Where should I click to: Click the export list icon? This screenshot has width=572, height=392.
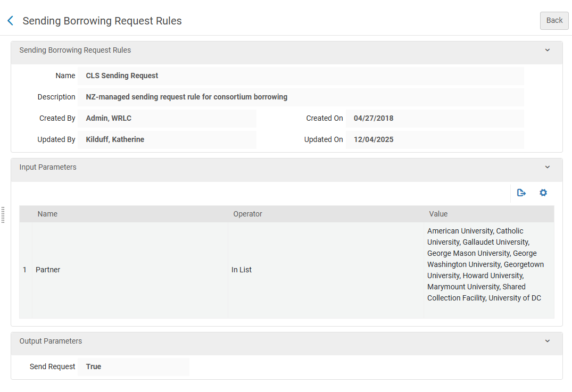[x=521, y=193]
